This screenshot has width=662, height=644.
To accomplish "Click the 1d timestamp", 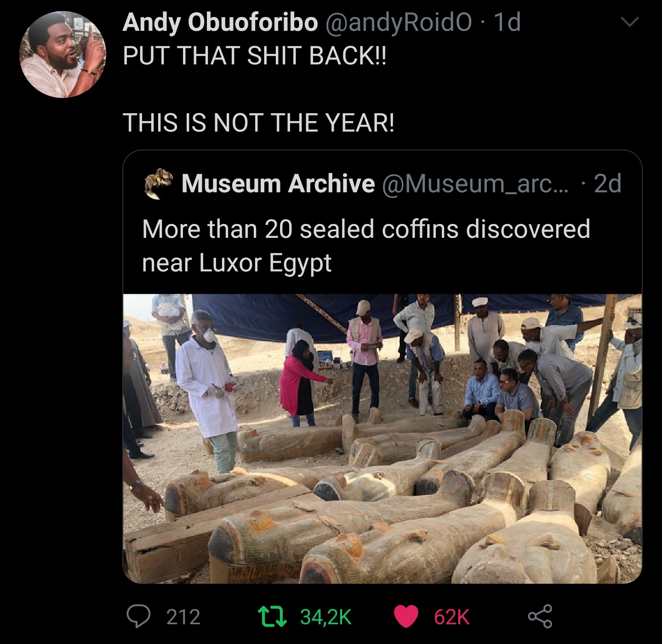I will tap(507, 23).
